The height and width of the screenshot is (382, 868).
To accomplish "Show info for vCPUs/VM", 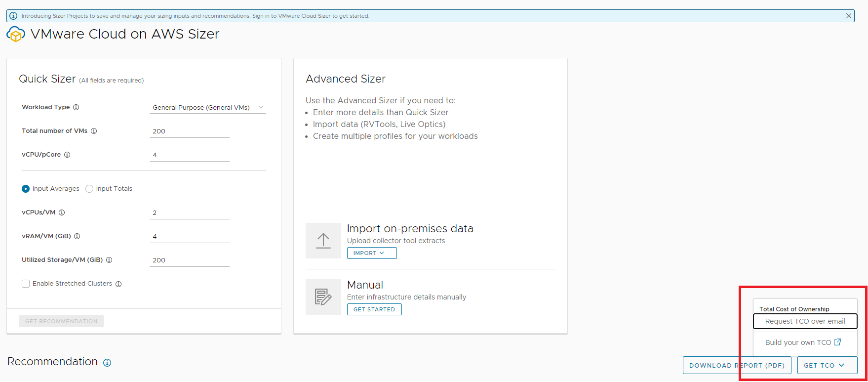I will 62,212.
